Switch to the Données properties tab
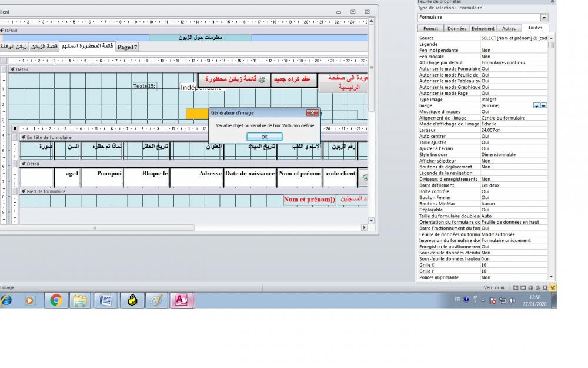This screenshot has width=588, height=368. (x=457, y=28)
